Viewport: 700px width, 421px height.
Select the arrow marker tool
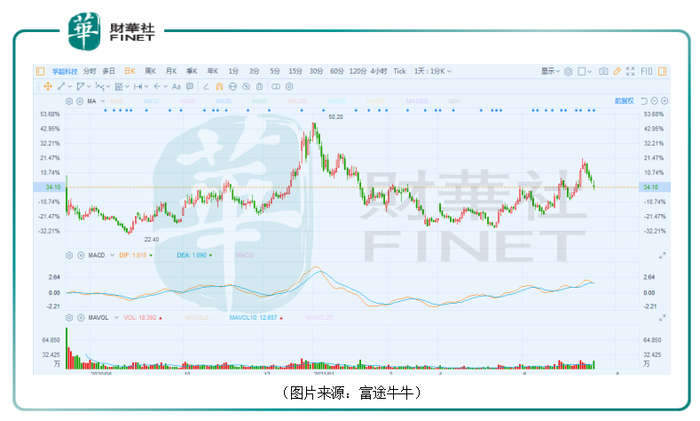coord(157,86)
